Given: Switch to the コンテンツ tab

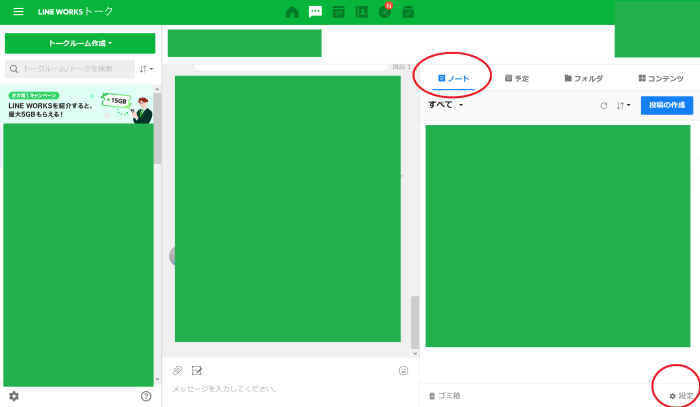Looking at the screenshot, I should pyautogui.click(x=661, y=79).
